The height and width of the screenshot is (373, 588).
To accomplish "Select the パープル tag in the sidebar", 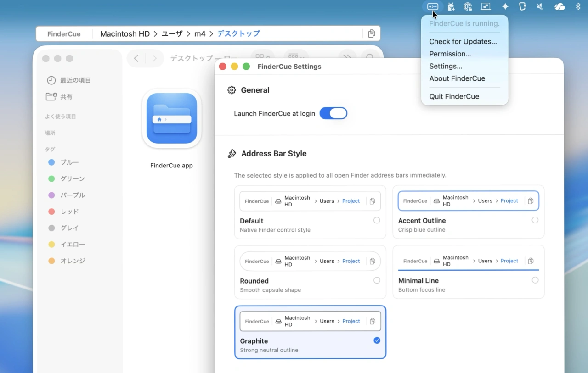I will pyautogui.click(x=67, y=195).
